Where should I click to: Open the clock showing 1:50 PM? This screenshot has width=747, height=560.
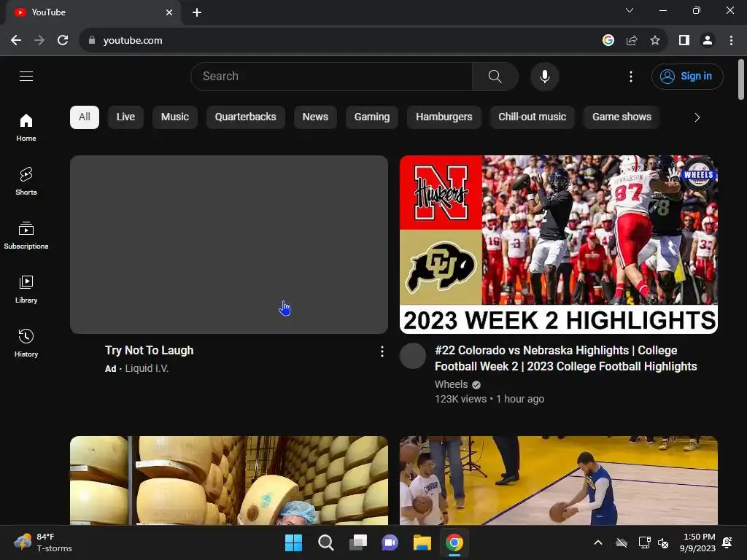698,542
